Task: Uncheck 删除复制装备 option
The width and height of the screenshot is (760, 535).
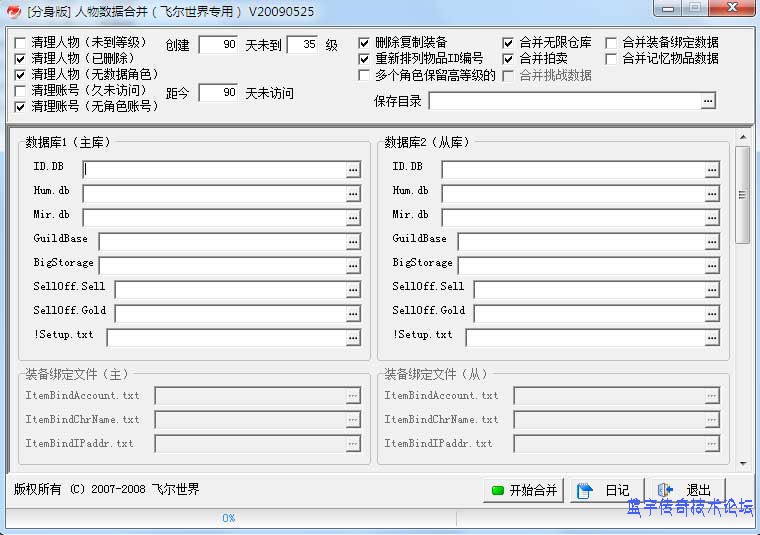Action: [x=365, y=43]
